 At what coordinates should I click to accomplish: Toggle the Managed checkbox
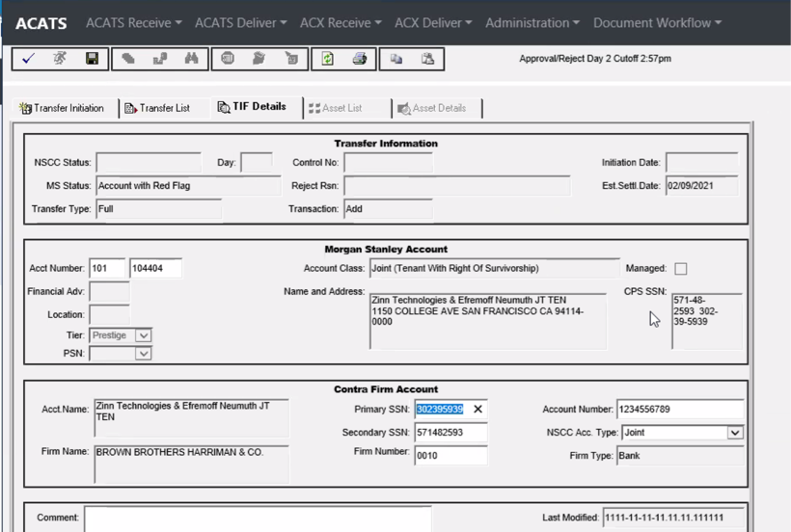click(x=681, y=269)
